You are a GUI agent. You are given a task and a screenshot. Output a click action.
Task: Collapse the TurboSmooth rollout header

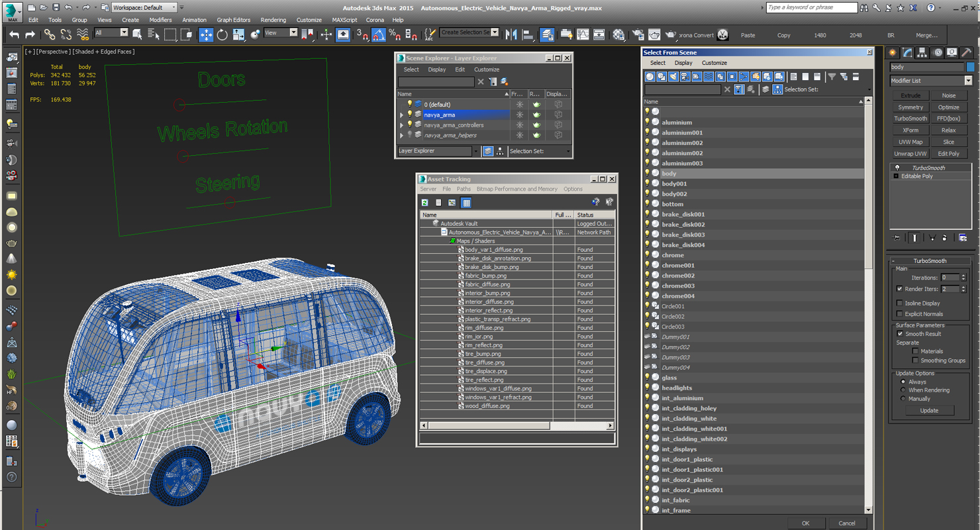[930, 261]
